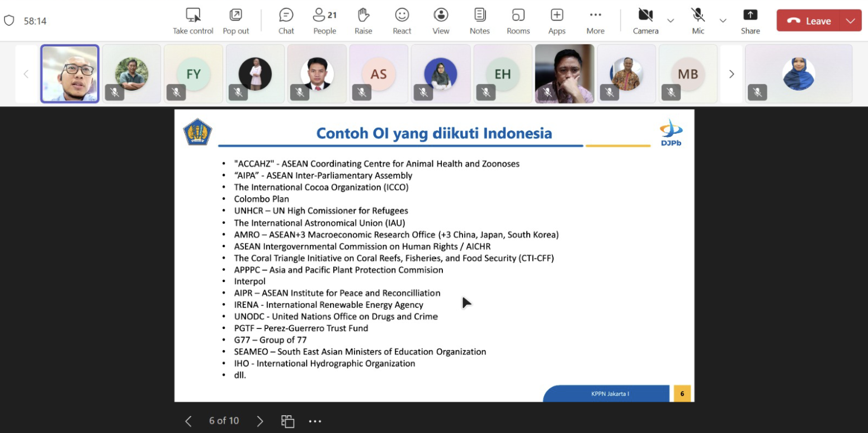868x433 pixels.
Task: Go to the next slide
Action: pyautogui.click(x=260, y=421)
